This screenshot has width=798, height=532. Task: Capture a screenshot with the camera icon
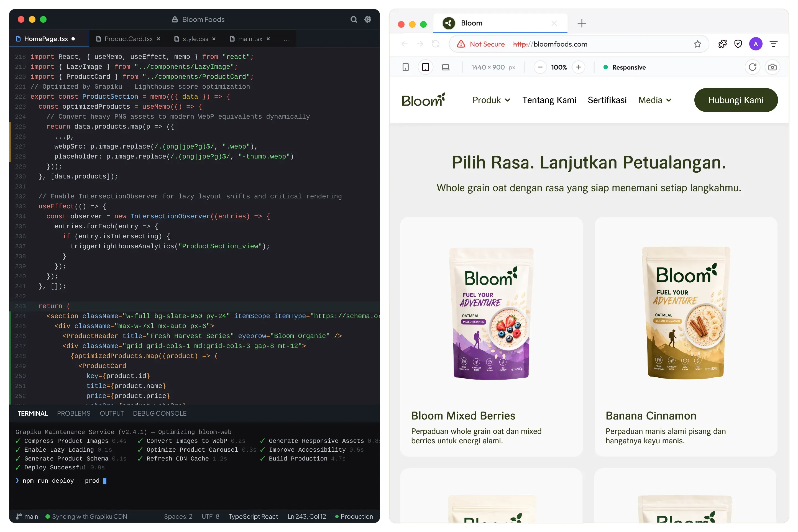(x=773, y=67)
